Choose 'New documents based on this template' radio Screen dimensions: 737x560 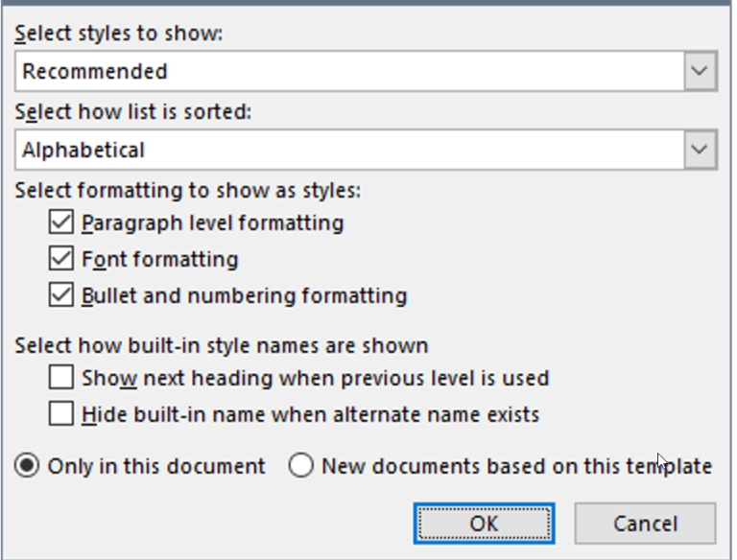(300, 466)
